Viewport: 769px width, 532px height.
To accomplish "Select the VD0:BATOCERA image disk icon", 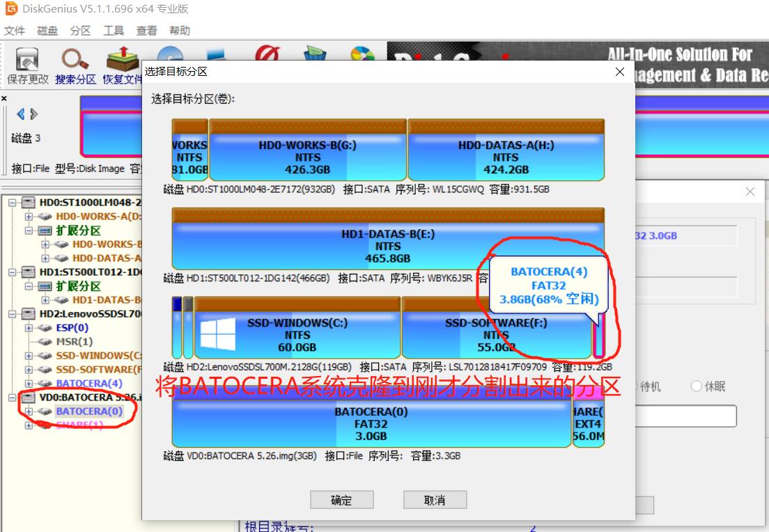I will 29,397.
